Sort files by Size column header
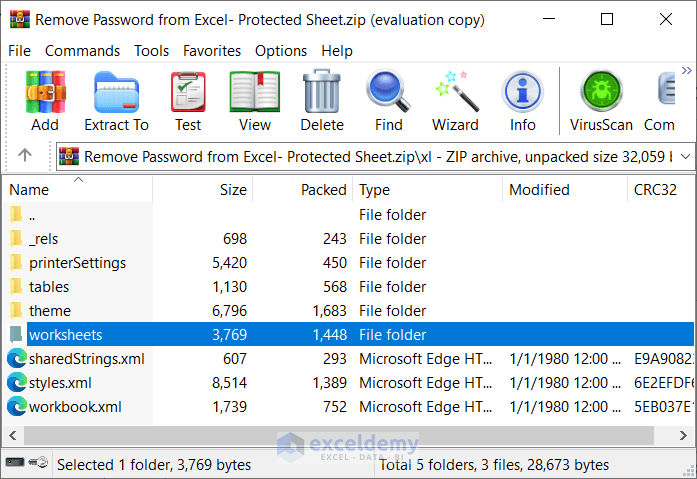Screen dimensions: 697x479 coord(232,190)
